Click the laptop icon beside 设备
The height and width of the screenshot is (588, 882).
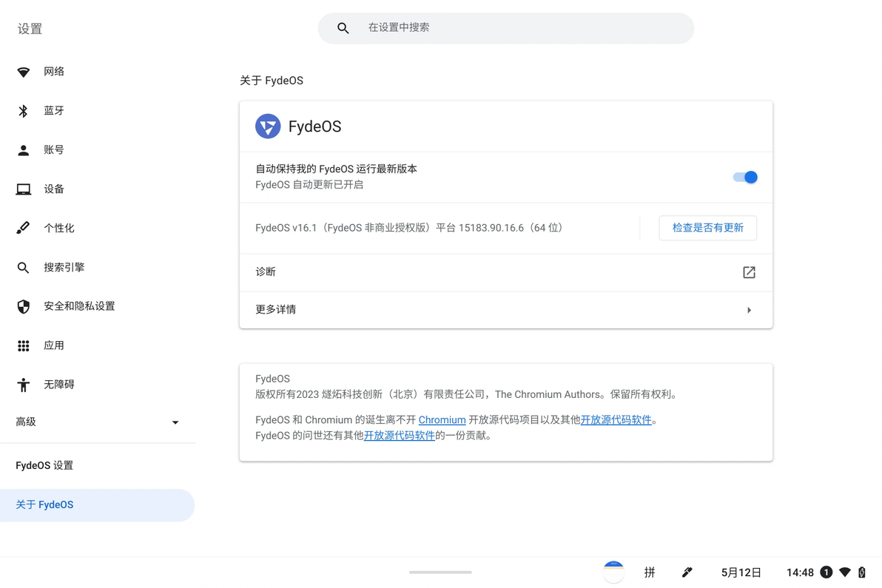click(23, 189)
